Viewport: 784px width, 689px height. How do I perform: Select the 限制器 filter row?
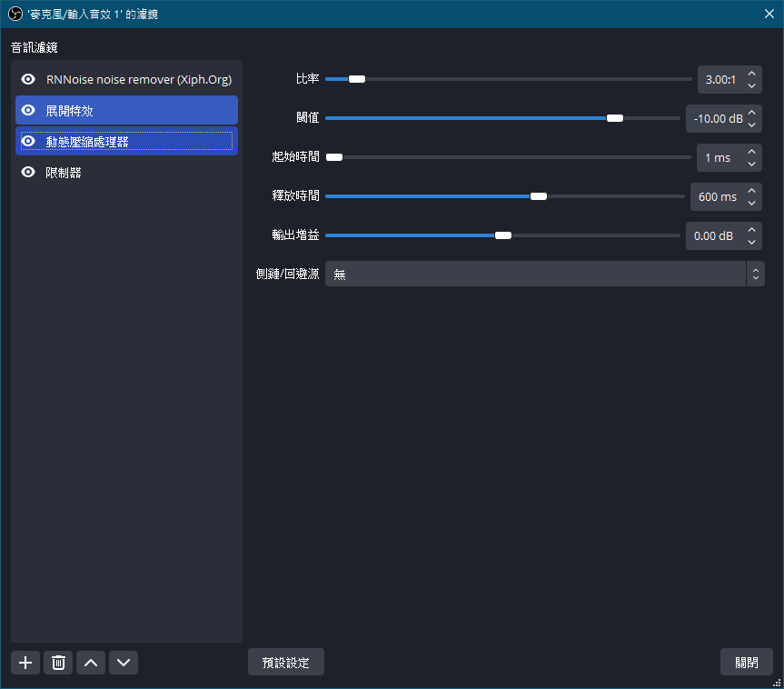126,172
